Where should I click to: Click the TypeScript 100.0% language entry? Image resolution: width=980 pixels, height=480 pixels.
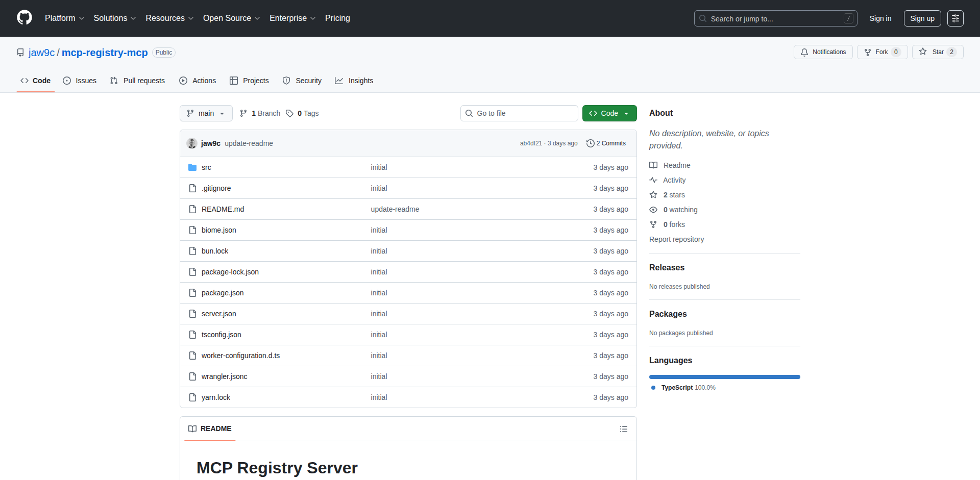tap(683, 388)
